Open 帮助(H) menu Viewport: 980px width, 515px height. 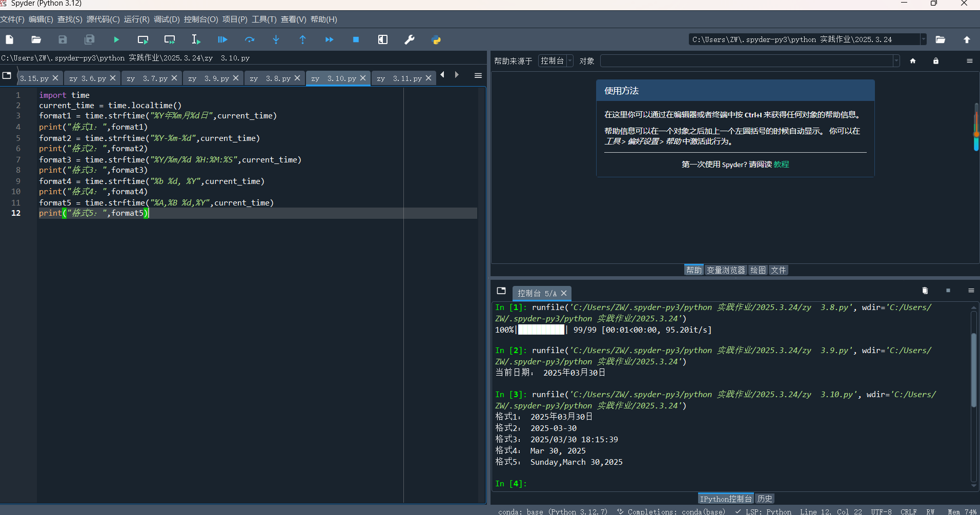(324, 19)
